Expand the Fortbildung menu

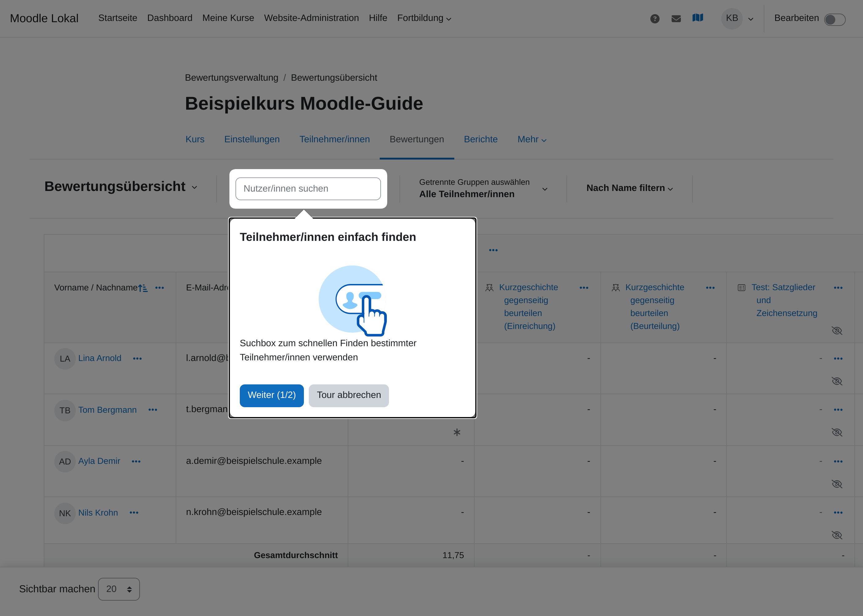pyautogui.click(x=424, y=18)
